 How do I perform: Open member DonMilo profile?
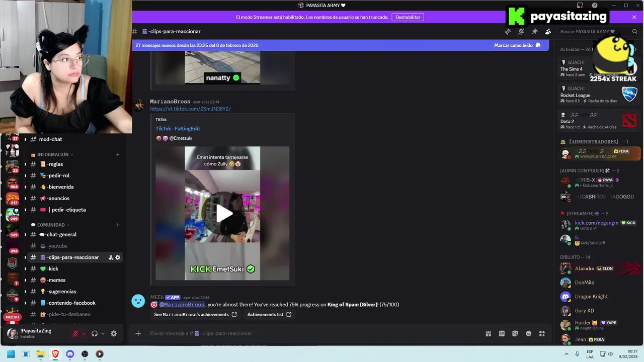click(599, 283)
